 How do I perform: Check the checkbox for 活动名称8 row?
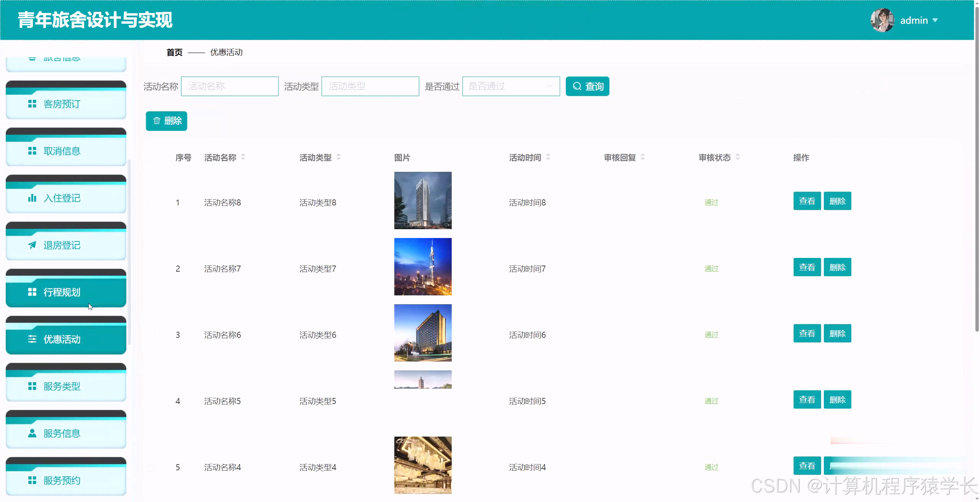[x=151, y=203]
